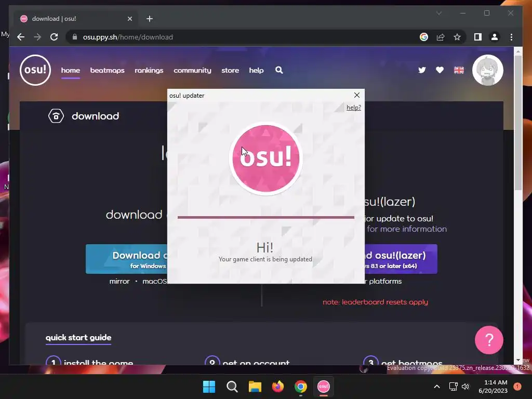
Task: Click the osu!(lazer) download button
Action: 401,259
